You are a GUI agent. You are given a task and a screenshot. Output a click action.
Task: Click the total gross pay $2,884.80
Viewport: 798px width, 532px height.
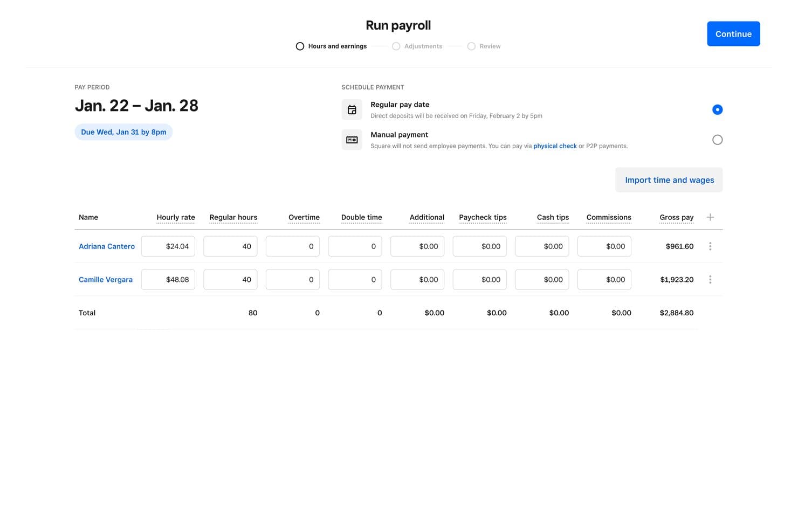(677, 313)
